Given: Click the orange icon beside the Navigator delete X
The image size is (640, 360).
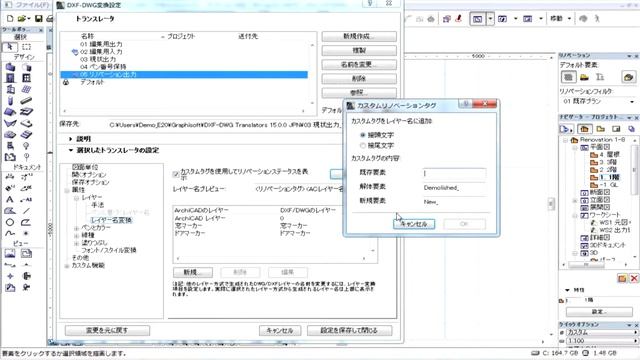Looking at the screenshot, I should tap(622, 278).
